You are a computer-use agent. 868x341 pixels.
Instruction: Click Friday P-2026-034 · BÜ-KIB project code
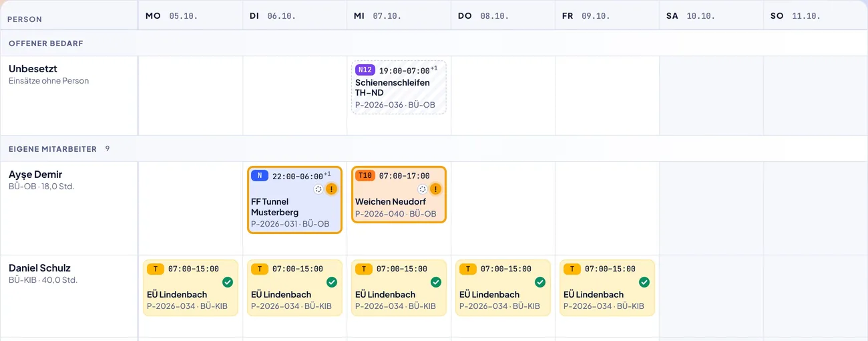(x=604, y=306)
